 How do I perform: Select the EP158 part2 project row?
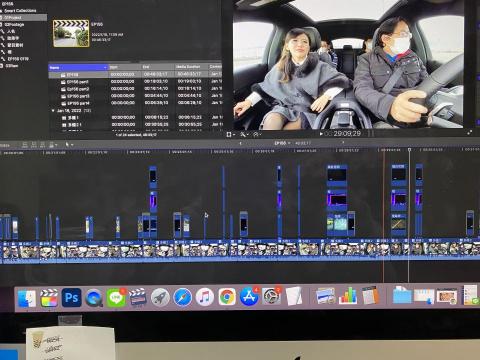pos(135,89)
